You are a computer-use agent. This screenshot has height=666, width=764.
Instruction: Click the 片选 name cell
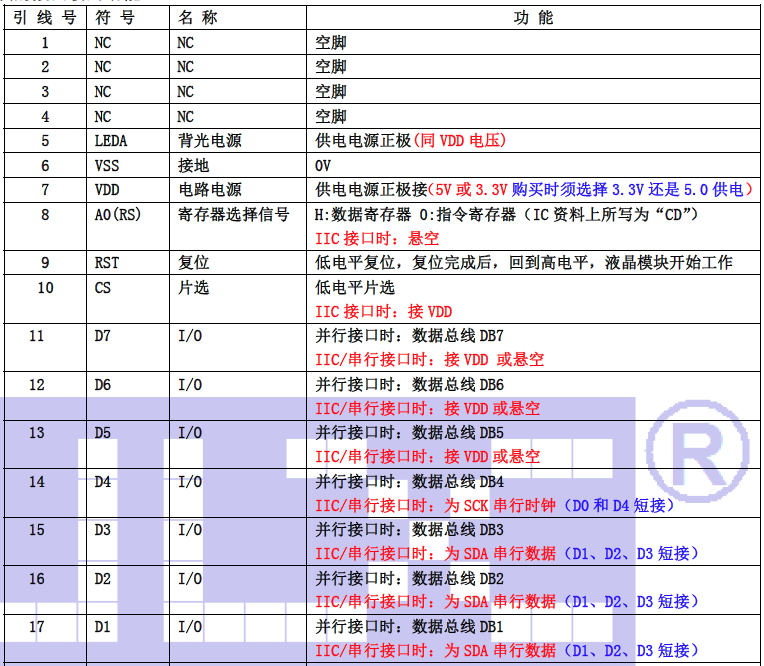point(193,288)
